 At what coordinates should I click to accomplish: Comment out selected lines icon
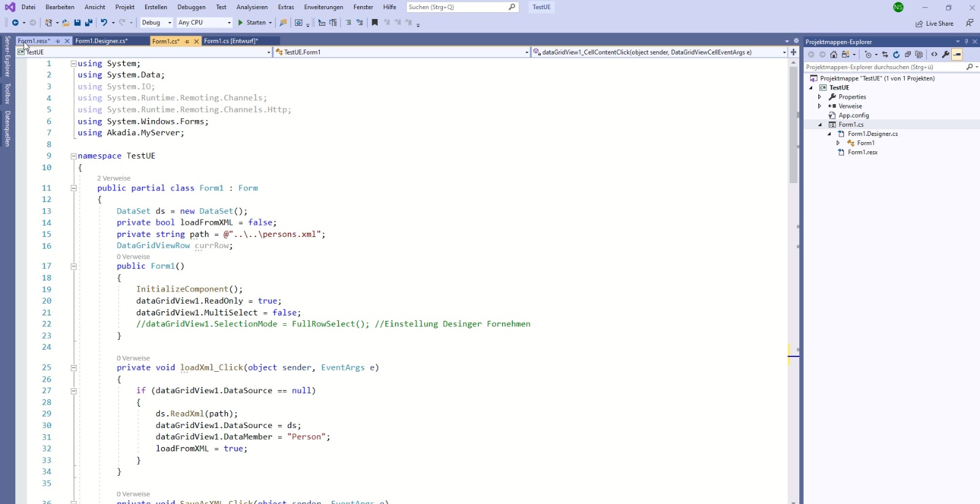point(349,23)
